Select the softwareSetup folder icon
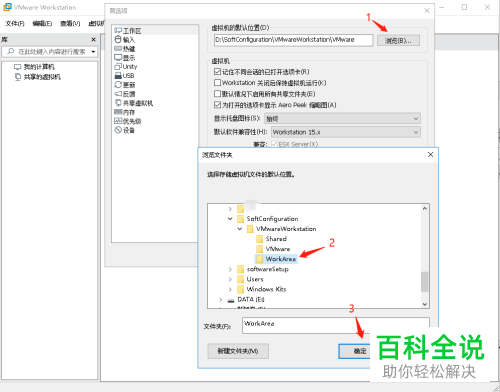Image resolution: width=500 pixels, height=392 pixels. [x=240, y=269]
